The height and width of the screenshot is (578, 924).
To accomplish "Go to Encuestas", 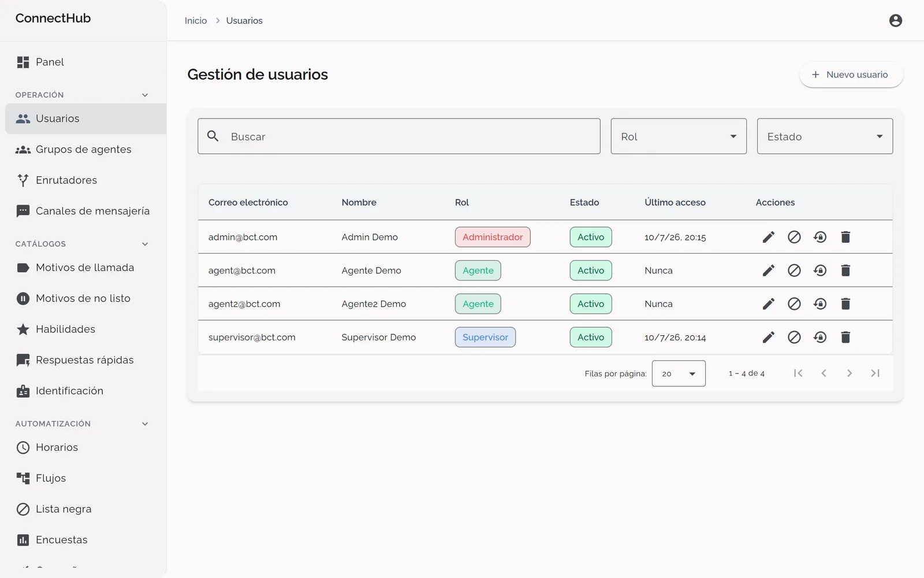I will pyautogui.click(x=85, y=540).
